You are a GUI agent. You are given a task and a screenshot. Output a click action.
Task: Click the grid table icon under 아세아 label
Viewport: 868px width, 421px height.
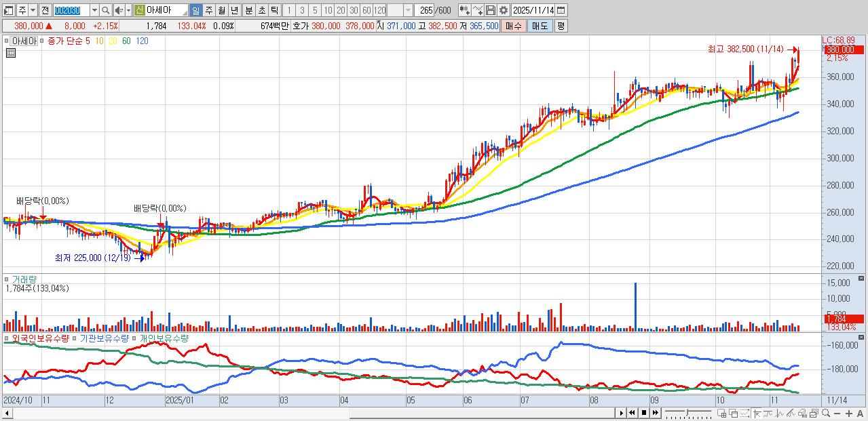tap(10, 53)
